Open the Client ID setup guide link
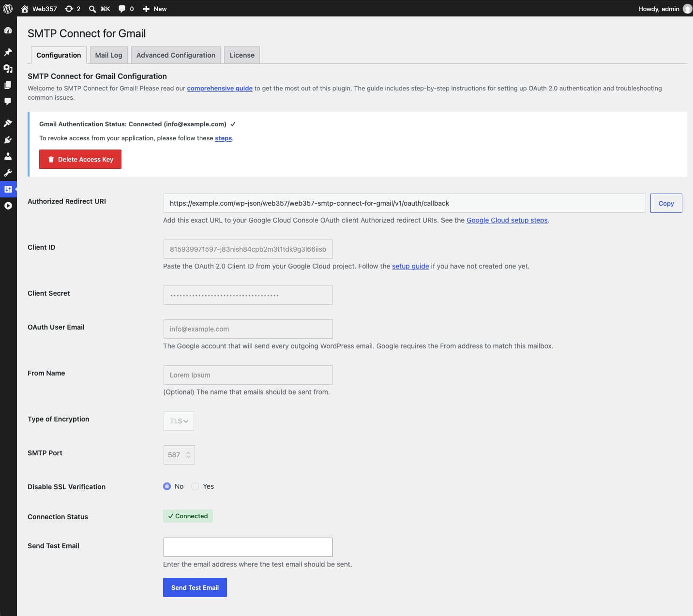This screenshot has height=616, width=693. (x=410, y=266)
